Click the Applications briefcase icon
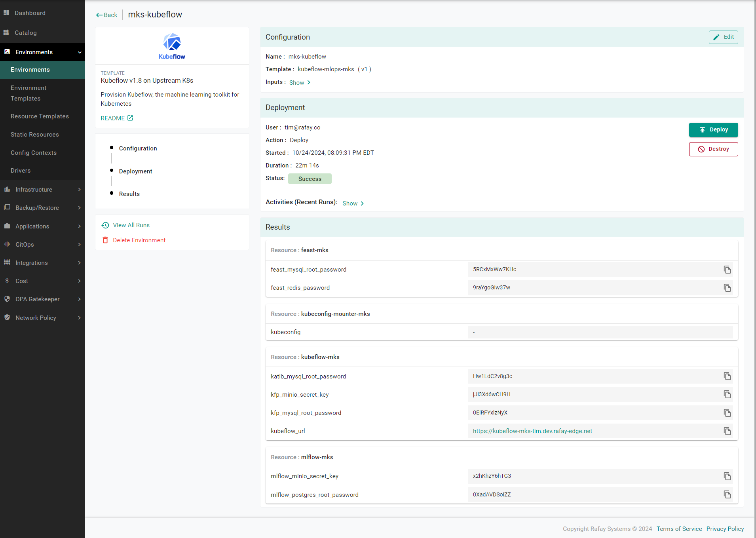 (7, 226)
